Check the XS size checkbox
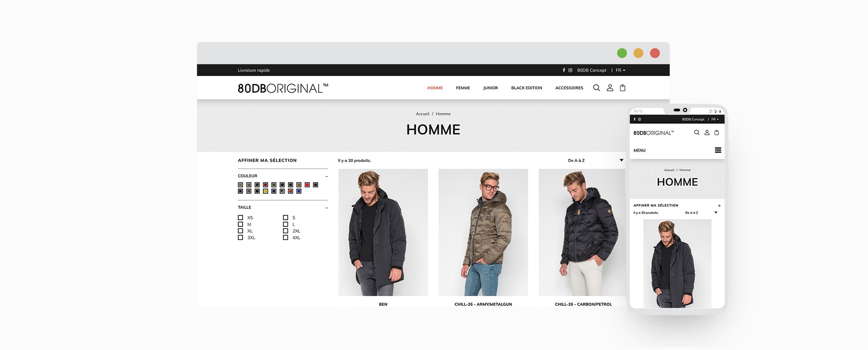Viewport: 868px width, 350px height. pyautogui.click(x=241, y=218)
